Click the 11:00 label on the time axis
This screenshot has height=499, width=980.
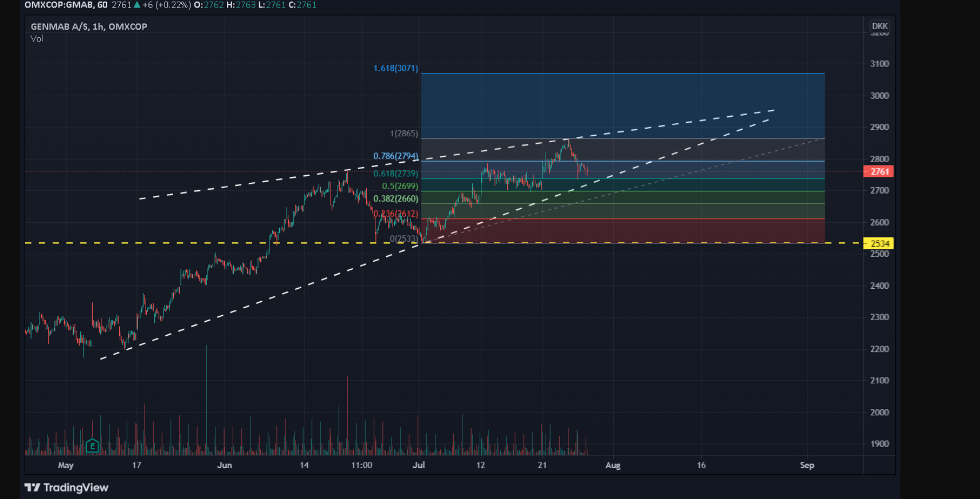(362, 465)
